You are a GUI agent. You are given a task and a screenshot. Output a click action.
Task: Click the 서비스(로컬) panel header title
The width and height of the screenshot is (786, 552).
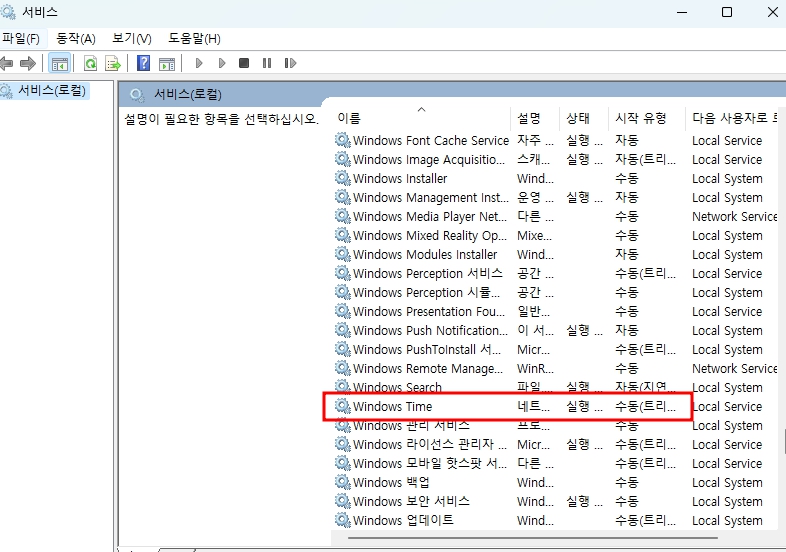[x=187, y=94]
